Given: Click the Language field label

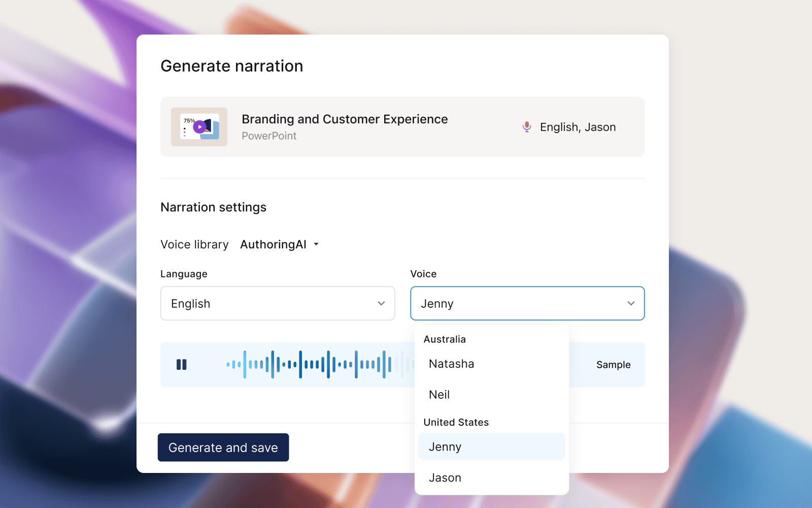Looking at the screenshot, I should coord(184,274).
